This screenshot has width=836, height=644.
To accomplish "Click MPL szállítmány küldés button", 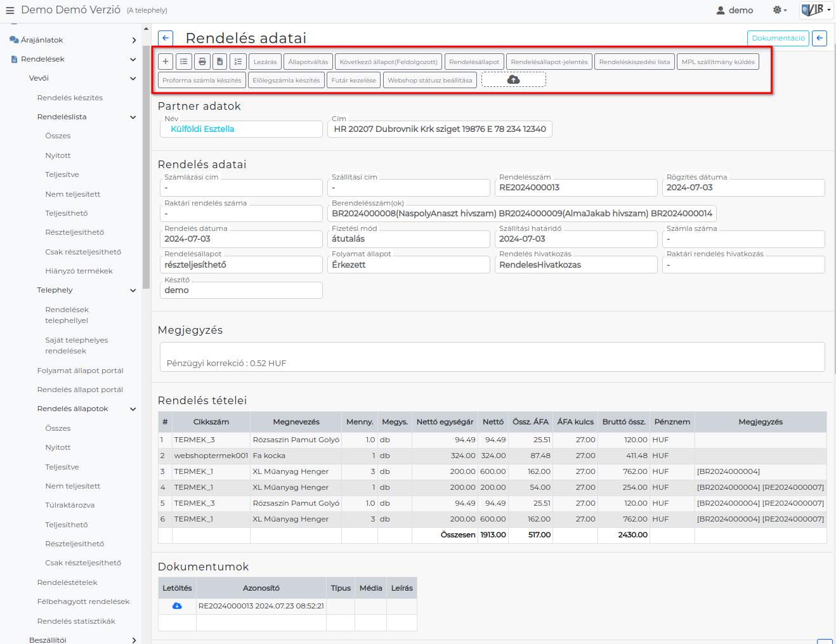I will (718, 62).
